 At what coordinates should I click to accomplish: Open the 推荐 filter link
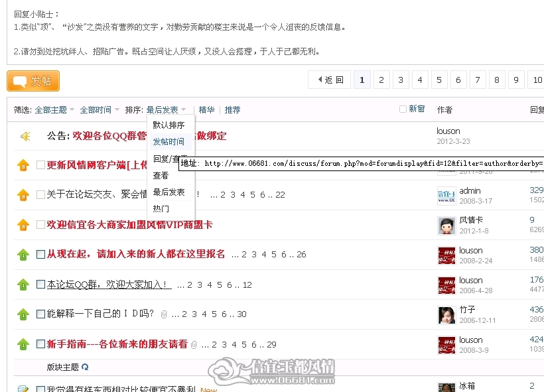point(232,110)
